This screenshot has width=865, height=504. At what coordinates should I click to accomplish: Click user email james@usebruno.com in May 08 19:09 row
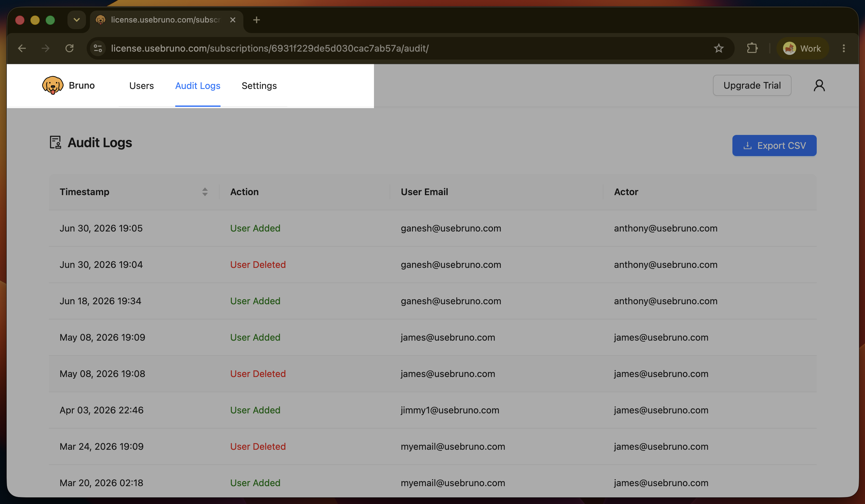coord(448,337)
